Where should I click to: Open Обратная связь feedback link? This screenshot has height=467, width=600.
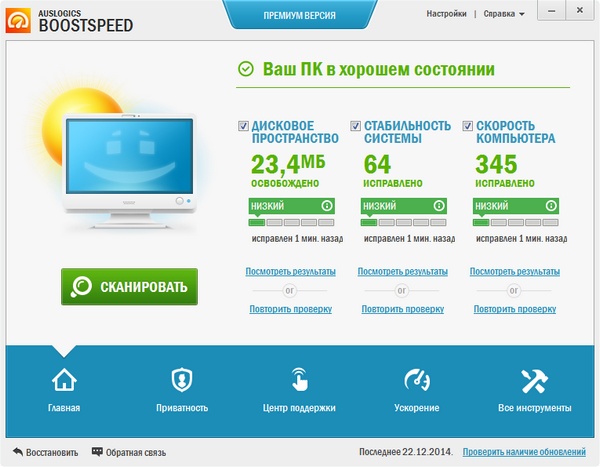pyautogui.click(x=130, y=452)
